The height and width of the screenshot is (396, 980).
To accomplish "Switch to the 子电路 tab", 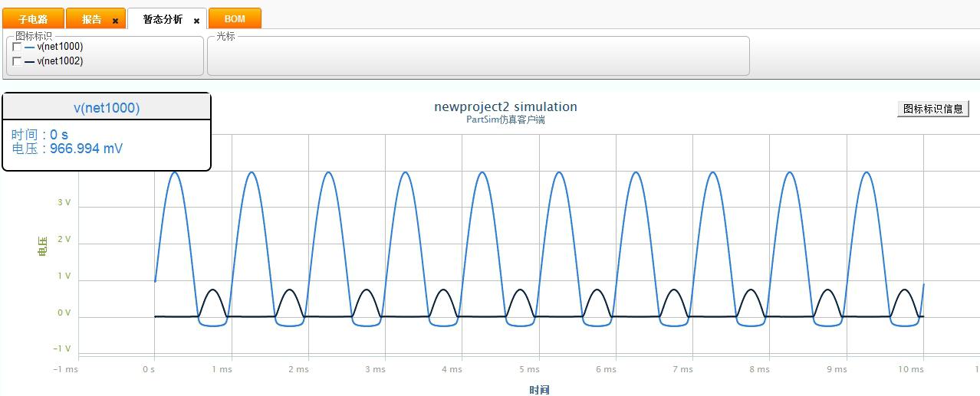I will point(33,19).
